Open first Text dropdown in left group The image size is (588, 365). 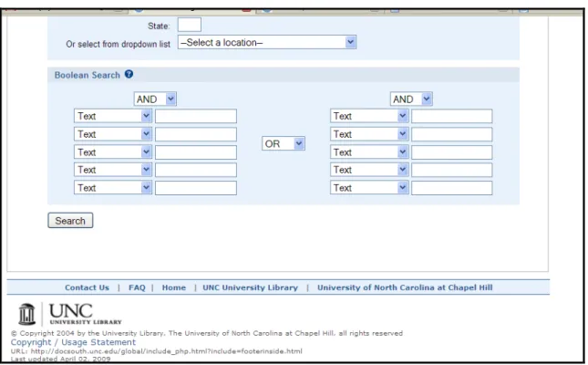[113, 116]
